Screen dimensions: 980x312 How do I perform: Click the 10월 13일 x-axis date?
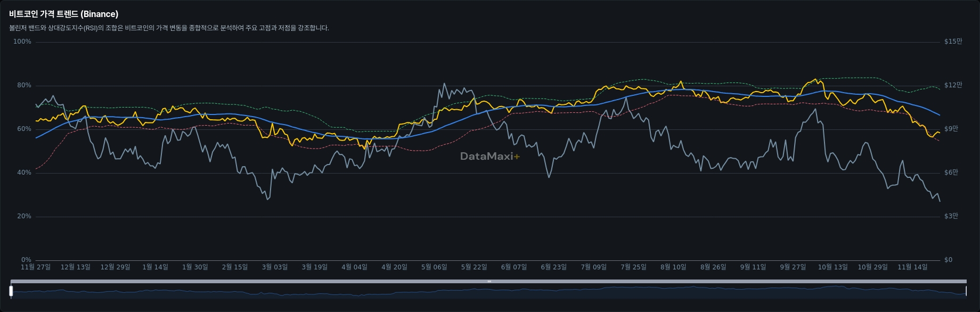tap(832, 267)
